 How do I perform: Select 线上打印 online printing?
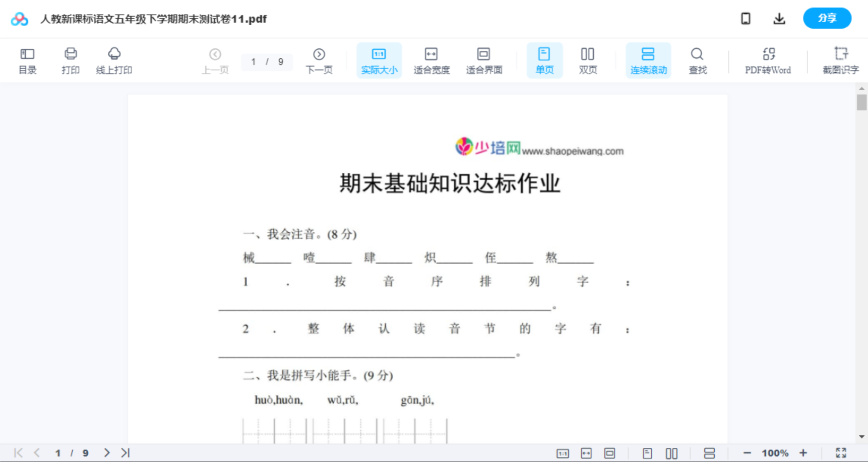pyautogui.click(x=114, y=60)
